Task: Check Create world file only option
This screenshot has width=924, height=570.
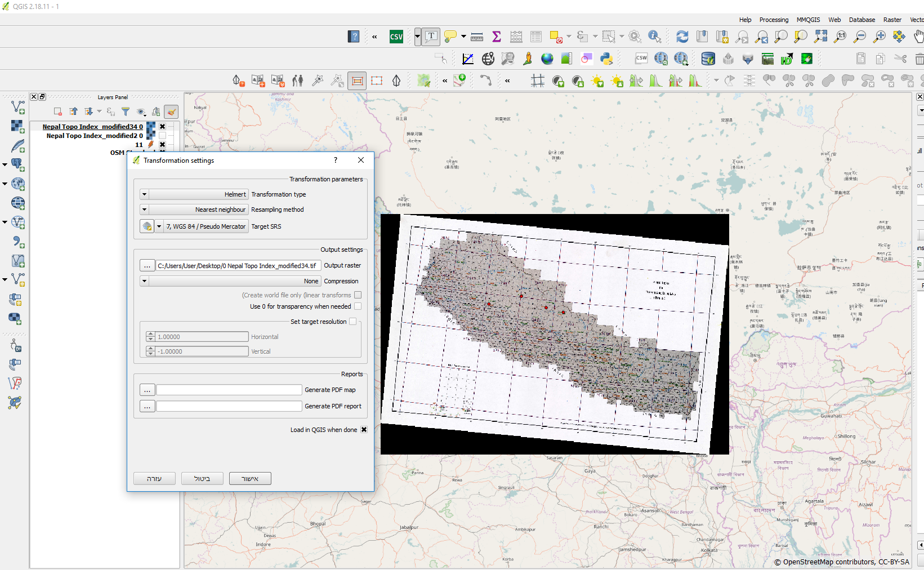Action: click(x=358, y=295)
